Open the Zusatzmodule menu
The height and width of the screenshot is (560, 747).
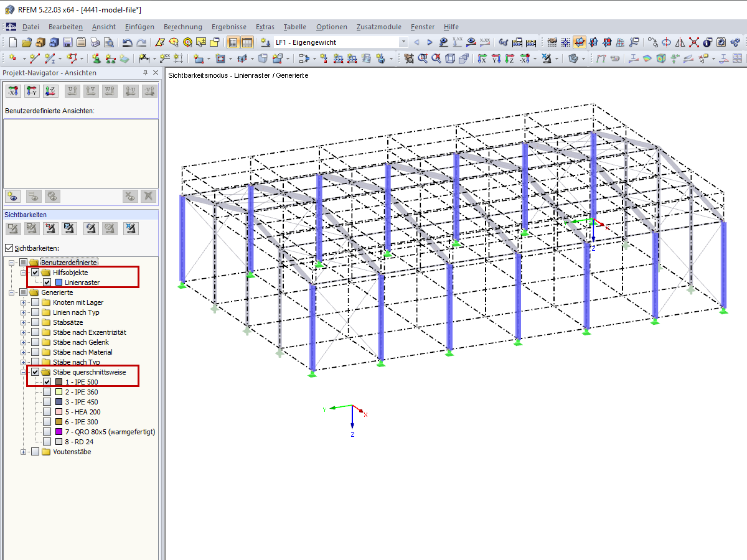(x=379, y=27)
